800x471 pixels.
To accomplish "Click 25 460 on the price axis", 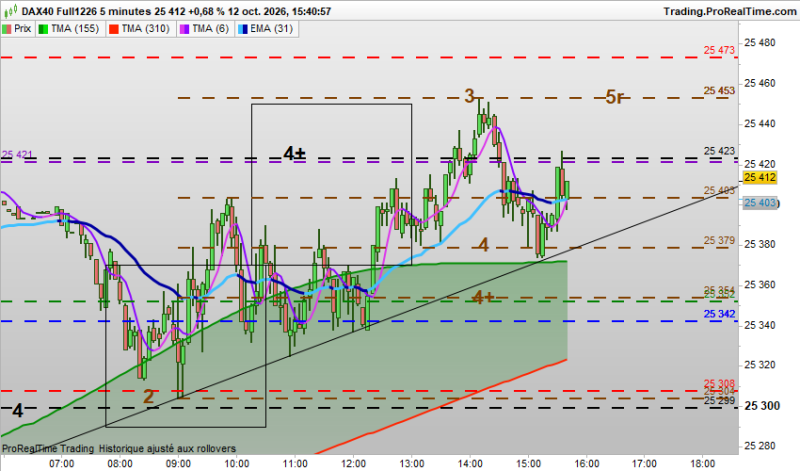I will (760, 83).
